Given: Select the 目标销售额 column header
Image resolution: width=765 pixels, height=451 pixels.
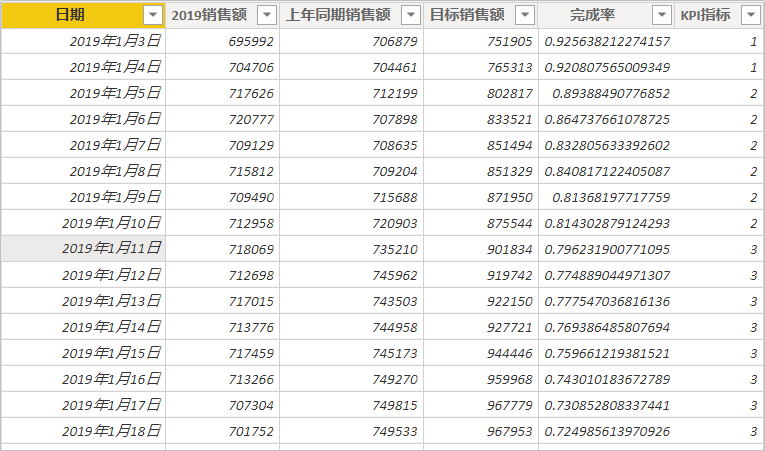Looking at the screenshot, I should pyautogui.click(x=466, y=15).
